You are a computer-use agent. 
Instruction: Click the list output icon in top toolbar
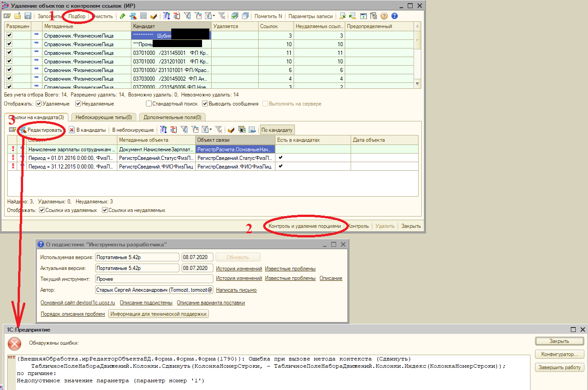(x=177, y=16)
